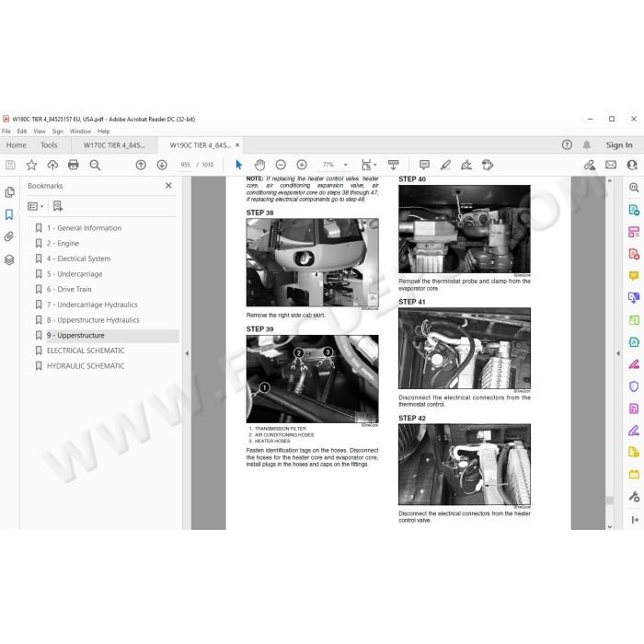Zoom in with the plus button
Viewport: 644px width, 644px height.
pos(302,165)
